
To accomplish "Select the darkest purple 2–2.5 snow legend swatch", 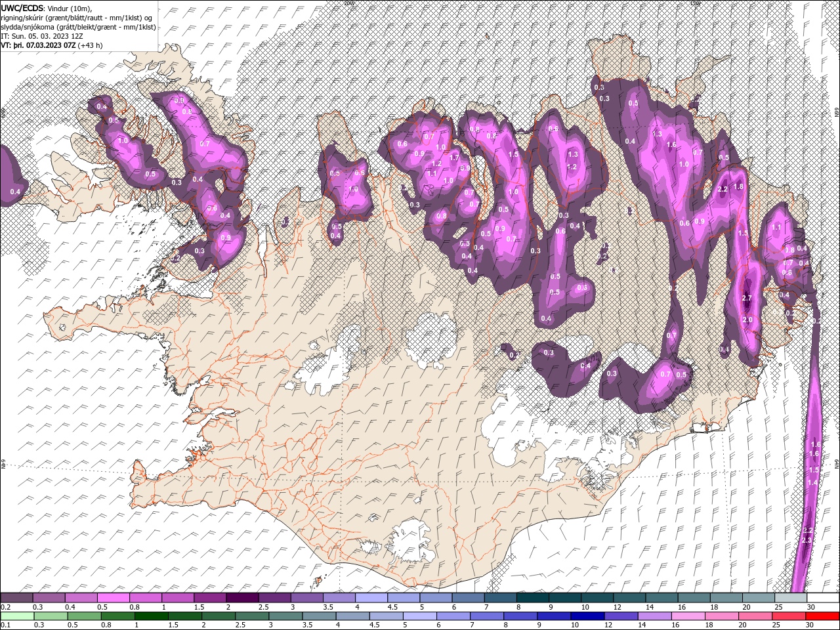I will 242,598.
